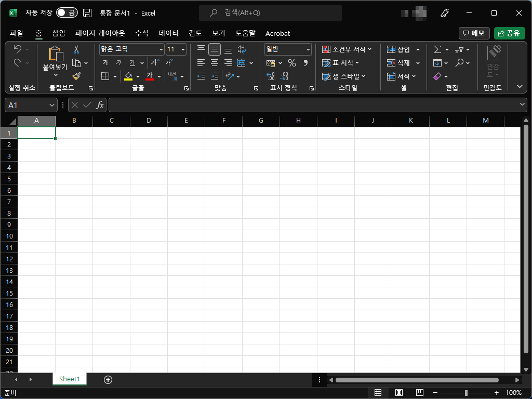The width and height of the screenshot is (532, 399).
Task: Click the Undo arrow icon
Action: click(17, 49)
